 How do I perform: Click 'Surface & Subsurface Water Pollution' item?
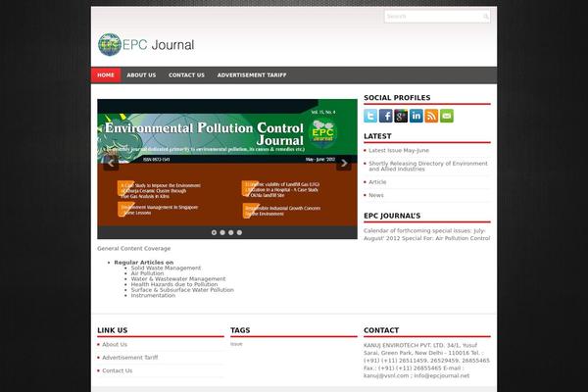point(182,290)
